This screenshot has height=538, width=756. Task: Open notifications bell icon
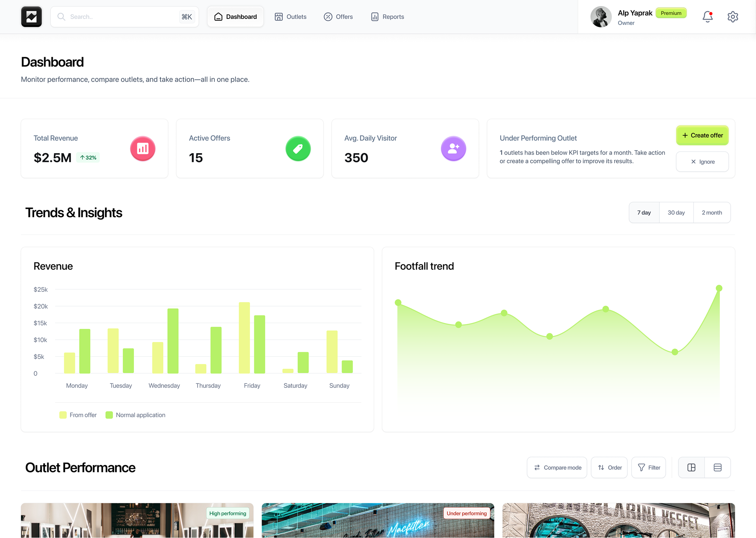pos(707,17)
